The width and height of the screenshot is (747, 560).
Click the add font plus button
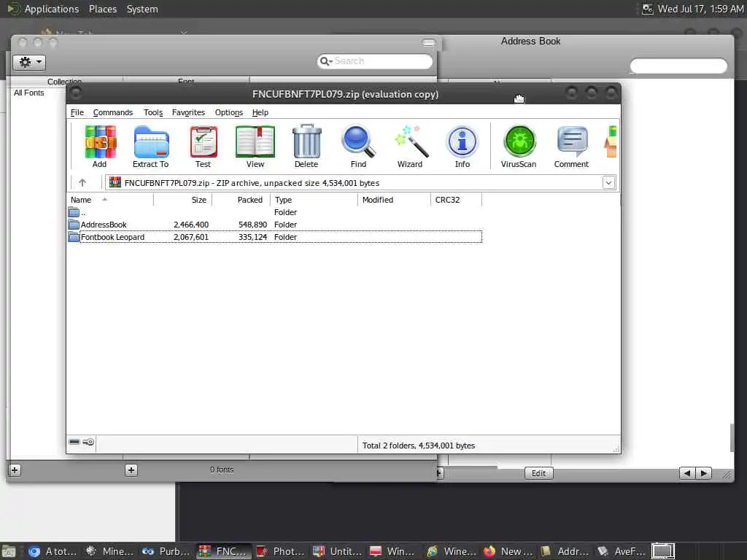(131, 470)
